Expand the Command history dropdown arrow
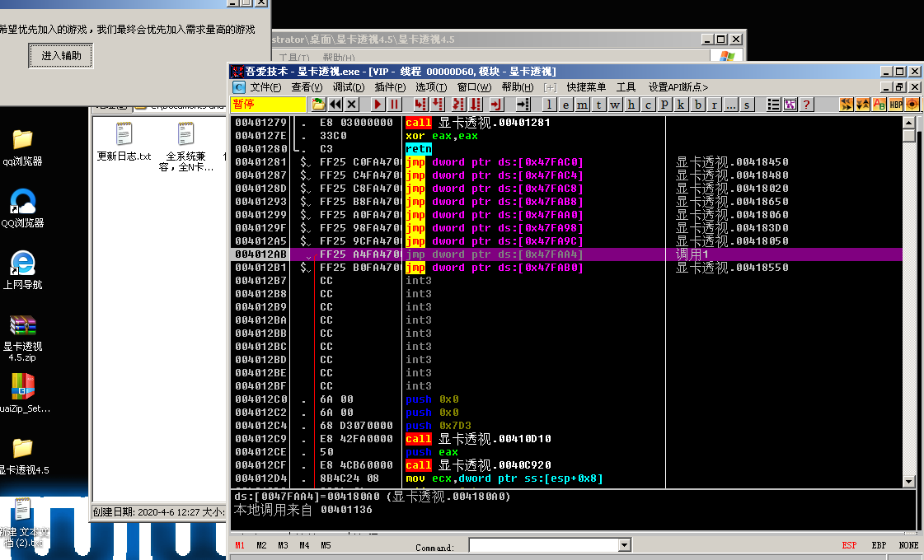Viewport: 924px width, 560px height. (625, 545)
